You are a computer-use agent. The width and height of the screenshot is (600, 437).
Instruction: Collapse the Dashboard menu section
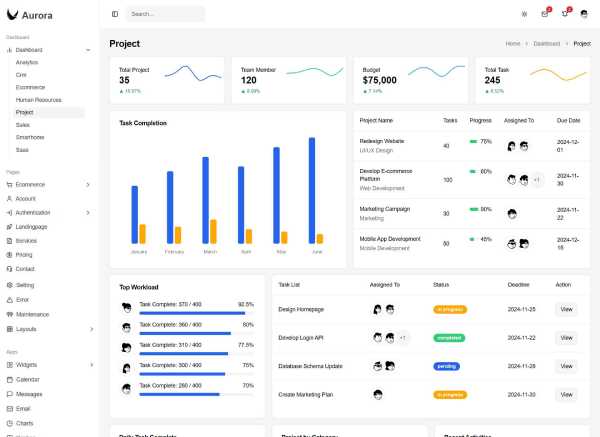coord(88,49)
